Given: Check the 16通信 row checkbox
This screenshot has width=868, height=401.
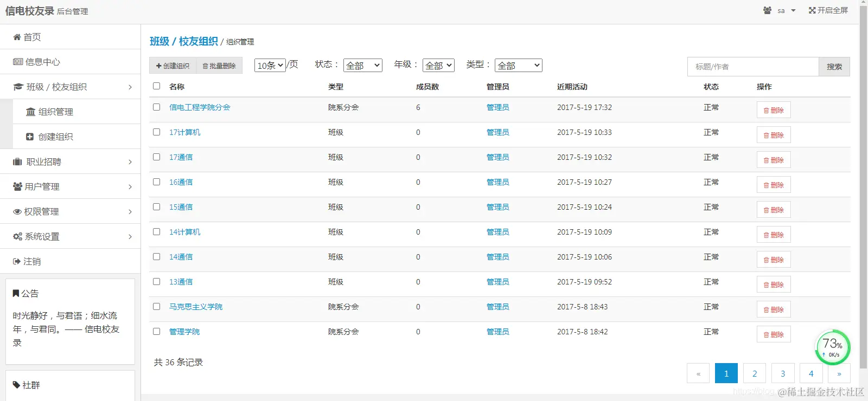Looking at the screenshot, I should pyautogui.click(x=157, y=182).
